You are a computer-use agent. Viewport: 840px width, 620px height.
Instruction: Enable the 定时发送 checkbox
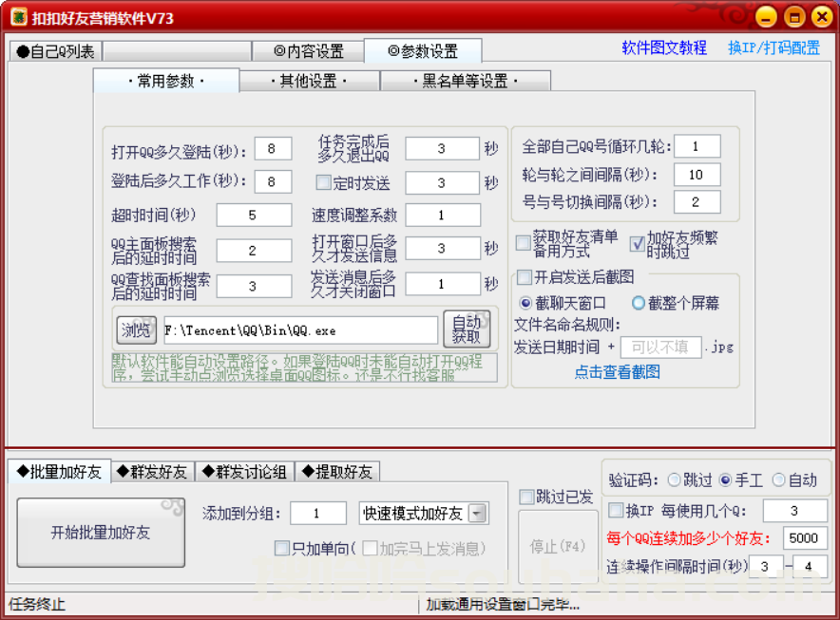tap(324, 182)
